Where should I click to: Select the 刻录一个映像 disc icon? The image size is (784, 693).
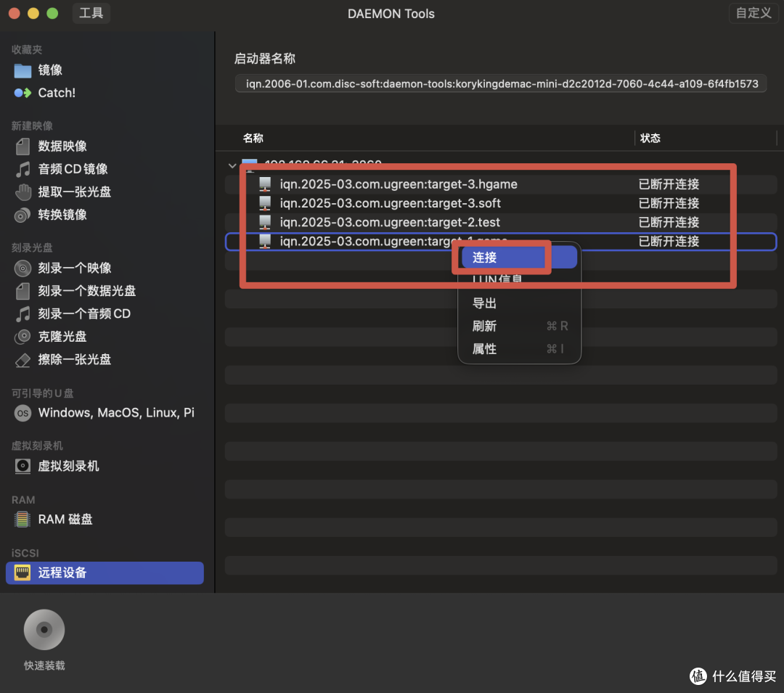pyautogui.click(x=23, y=268)
